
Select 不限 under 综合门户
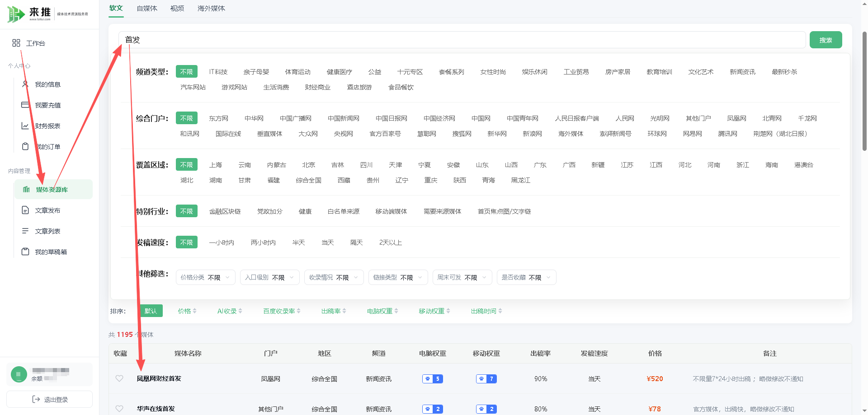[187, 118]
